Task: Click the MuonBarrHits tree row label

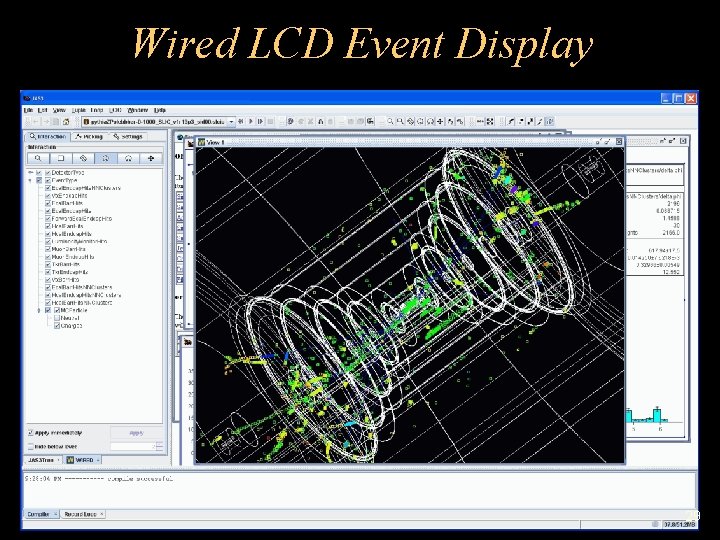Action: point(68,249)
